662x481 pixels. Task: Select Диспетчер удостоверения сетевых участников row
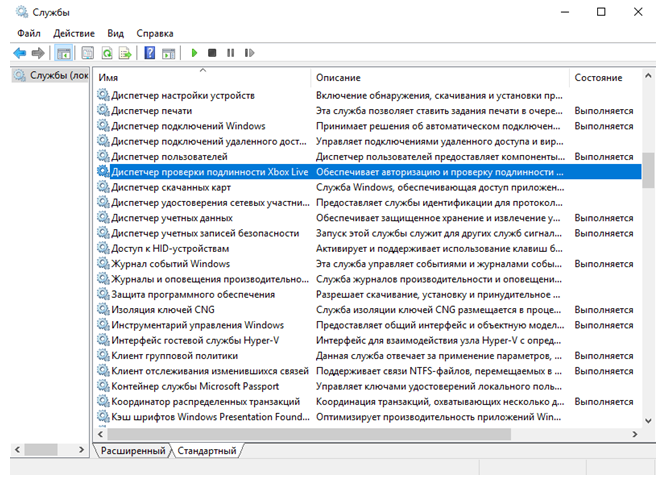[x=369, y=202]
